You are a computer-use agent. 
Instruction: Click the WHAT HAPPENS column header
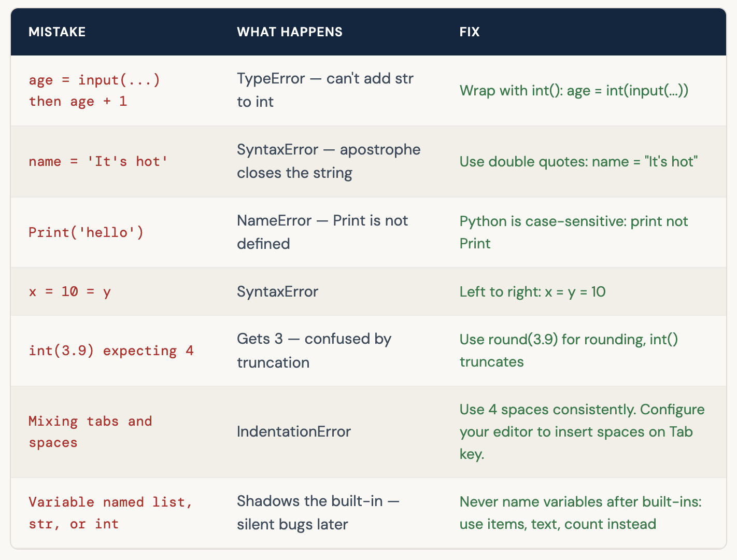tap(289, 32)
